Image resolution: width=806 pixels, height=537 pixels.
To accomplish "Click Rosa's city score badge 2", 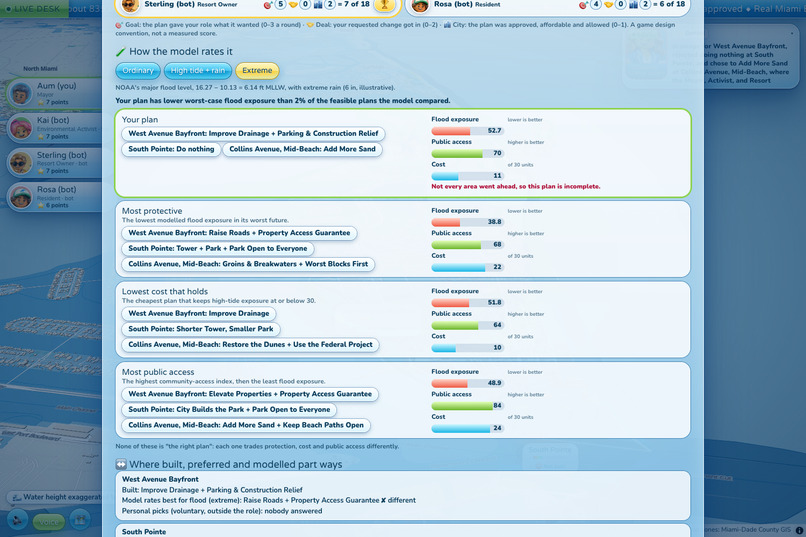I will pos(645,4).
